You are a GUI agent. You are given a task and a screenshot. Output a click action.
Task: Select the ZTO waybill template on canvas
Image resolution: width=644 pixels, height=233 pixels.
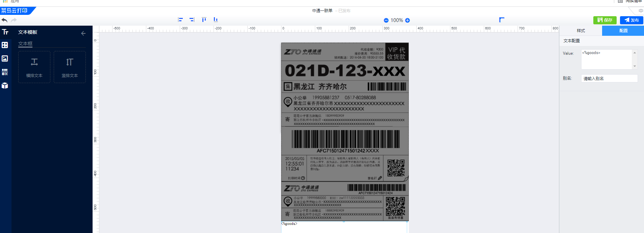(x=345, y=132)
